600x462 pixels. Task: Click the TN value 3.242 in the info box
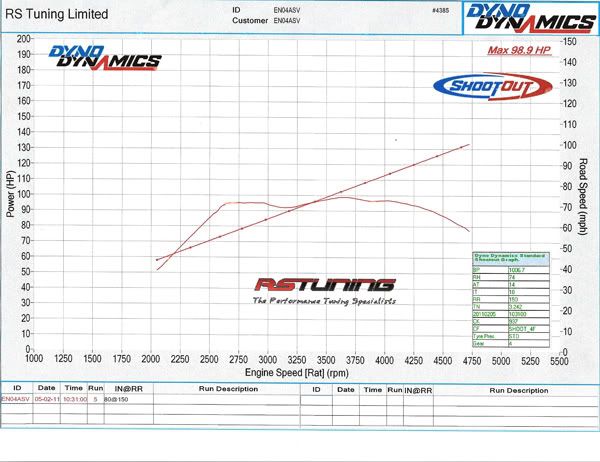point(515,307)
